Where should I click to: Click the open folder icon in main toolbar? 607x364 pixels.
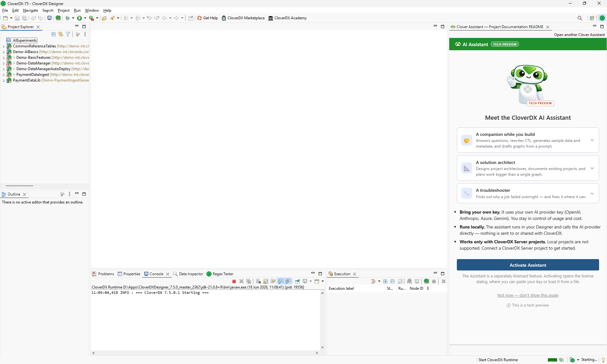pos(104,18)
